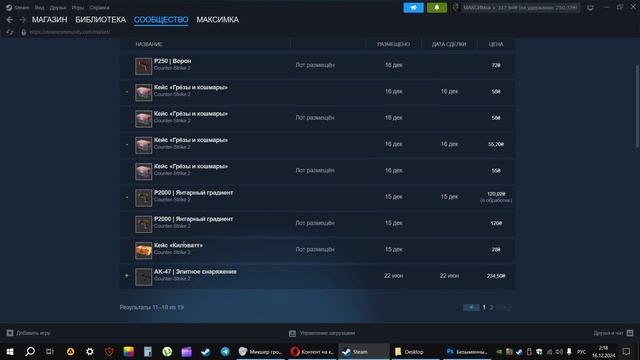Viewport: 640px width, 360px height.
Task: Click page number 2 in pagination
Action: tap(491, 307)
